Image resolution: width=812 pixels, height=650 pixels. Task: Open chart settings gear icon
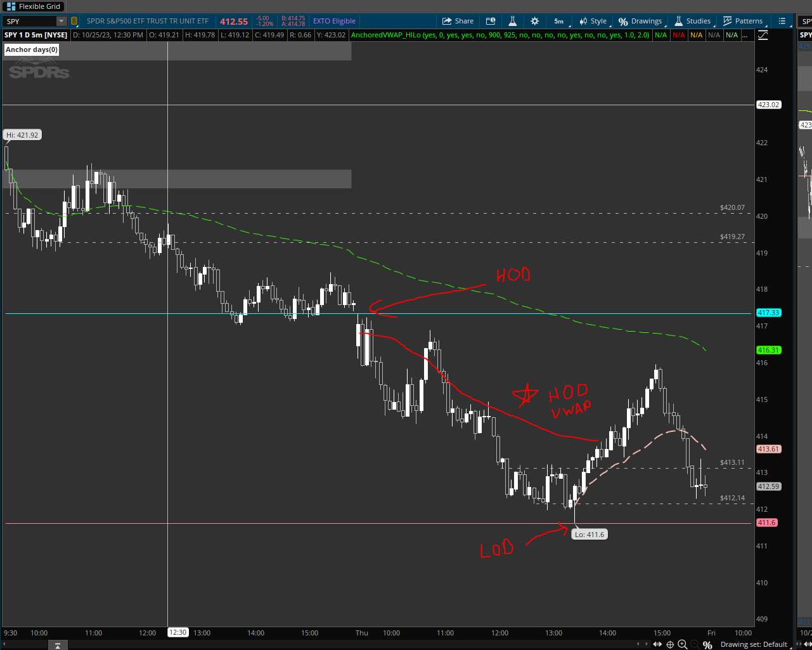point(535,21)
